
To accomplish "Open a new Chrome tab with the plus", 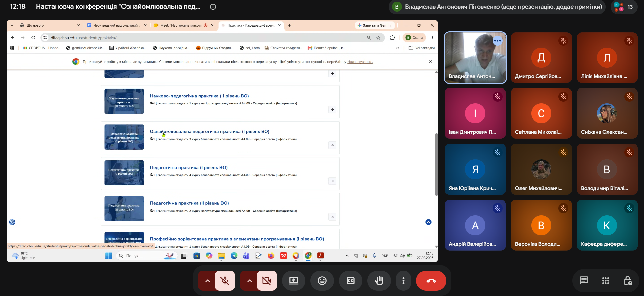I will (290, 25).
